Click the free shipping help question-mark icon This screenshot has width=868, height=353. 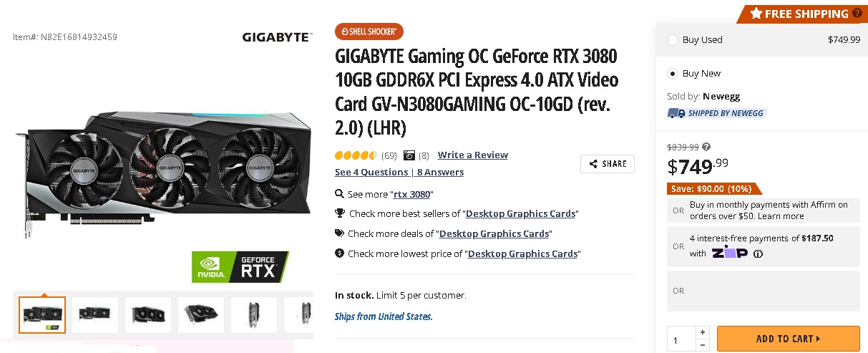click(x=857, y=14)
